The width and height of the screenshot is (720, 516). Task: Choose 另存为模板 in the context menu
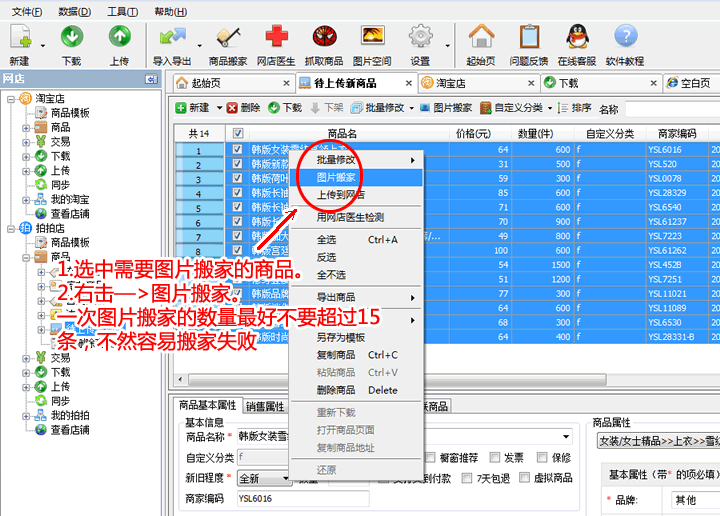pyautogui.click(x=356, y=337)
